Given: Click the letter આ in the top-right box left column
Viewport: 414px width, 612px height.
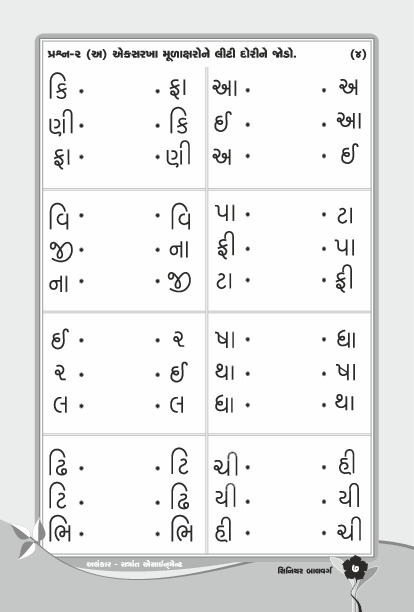Looking at the screenshot, I should point(225,87).
